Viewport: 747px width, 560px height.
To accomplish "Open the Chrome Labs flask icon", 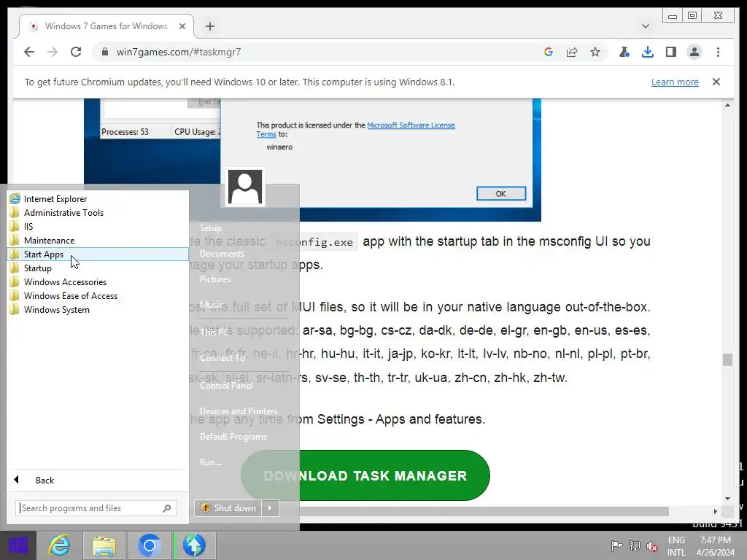I will coord(624,52).
